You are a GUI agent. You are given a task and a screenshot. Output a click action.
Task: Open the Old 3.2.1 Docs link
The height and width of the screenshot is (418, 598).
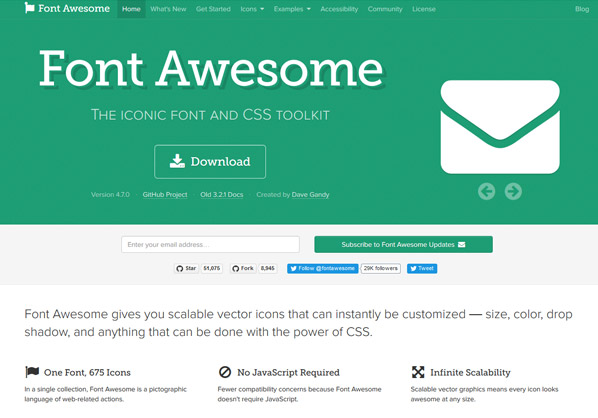point(222,195)
